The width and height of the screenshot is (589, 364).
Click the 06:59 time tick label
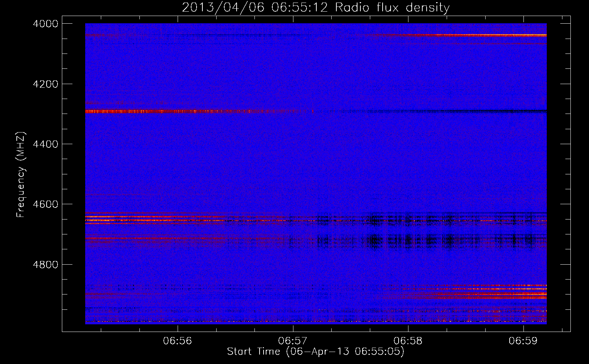point(523,341)
